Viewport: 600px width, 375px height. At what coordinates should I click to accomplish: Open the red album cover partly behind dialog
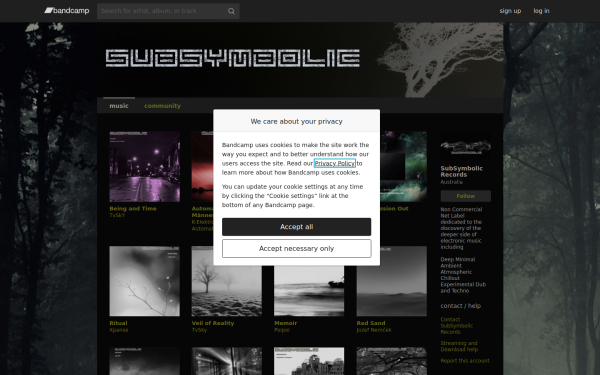coord(202,166)
